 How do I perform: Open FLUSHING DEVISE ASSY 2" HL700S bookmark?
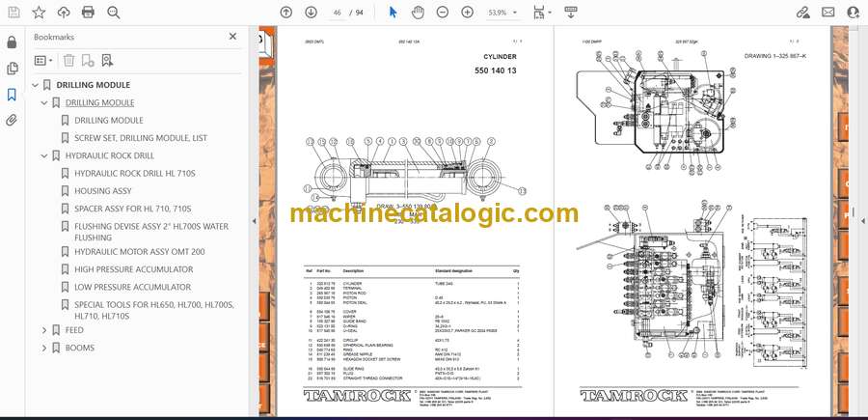[x=151, y=232]
